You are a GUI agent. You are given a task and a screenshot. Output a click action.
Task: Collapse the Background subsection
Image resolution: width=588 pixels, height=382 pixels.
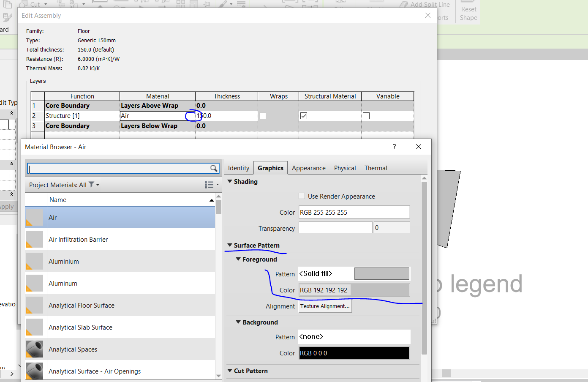(238, 322)
